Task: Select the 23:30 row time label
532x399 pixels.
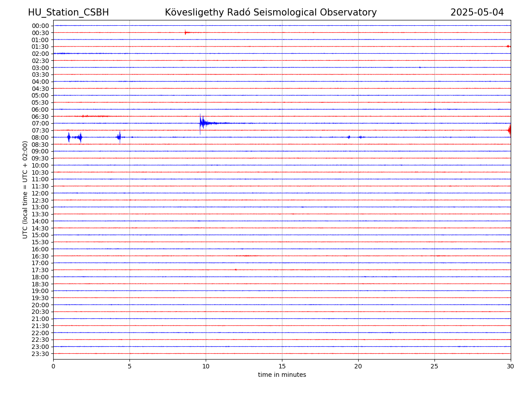Action: [40, 354]
